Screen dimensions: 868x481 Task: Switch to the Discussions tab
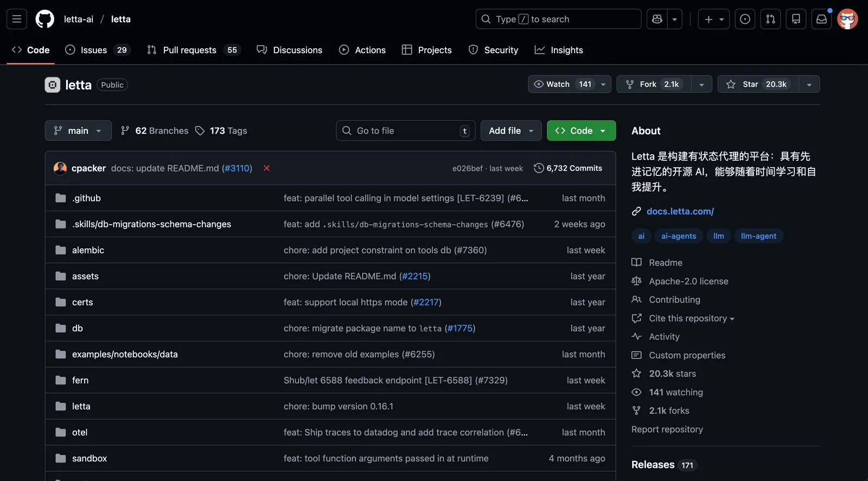point(290,50)
